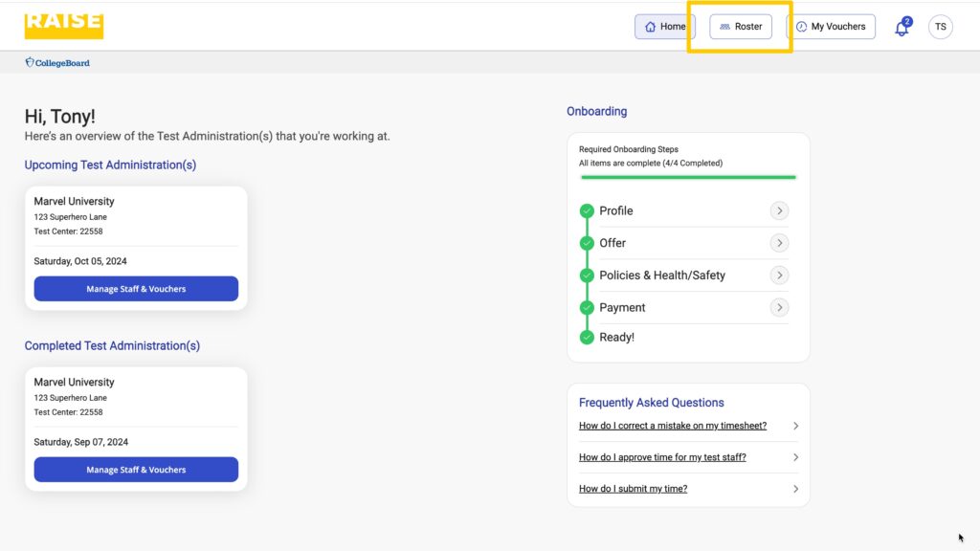The width and height of the screenshot is (980, 551).
Task: Open 'How do I approve time' FAQ link
Action: pyautogui.click(x=662, y=457)
